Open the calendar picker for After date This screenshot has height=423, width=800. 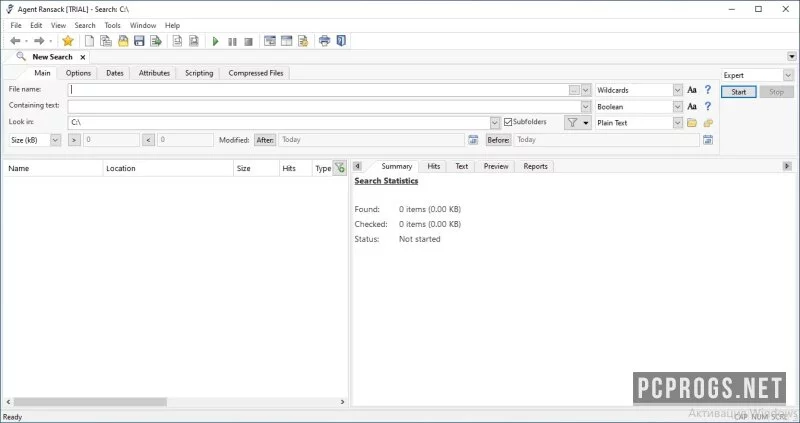473,140
